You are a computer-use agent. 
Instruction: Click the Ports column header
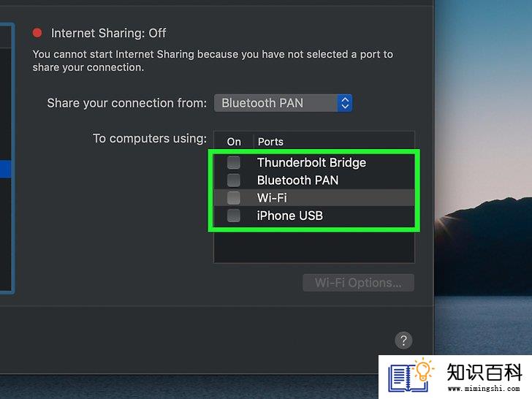point(270,142)
